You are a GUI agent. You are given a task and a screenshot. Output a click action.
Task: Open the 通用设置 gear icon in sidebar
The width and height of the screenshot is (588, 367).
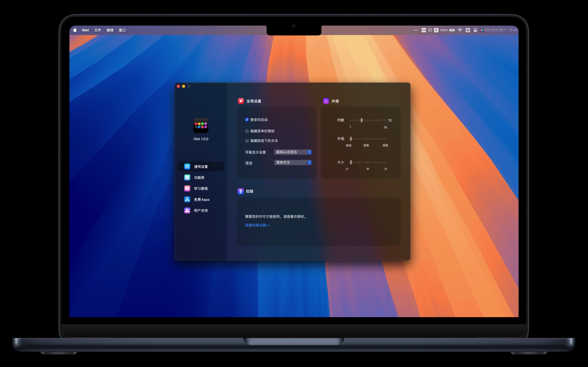(187, 167)
